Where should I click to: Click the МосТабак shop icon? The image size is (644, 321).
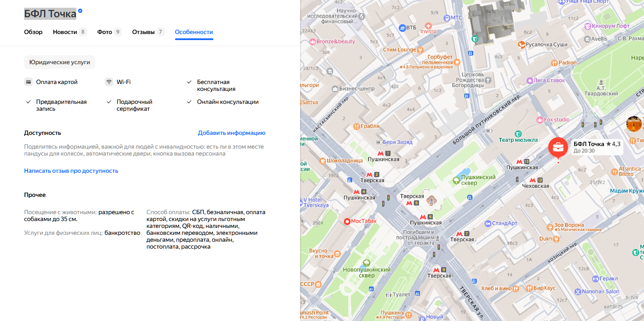click(347, 221)
